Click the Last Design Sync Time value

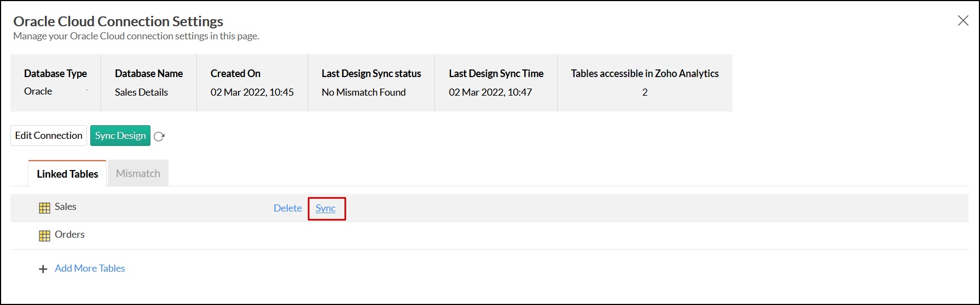coord(490,92)
